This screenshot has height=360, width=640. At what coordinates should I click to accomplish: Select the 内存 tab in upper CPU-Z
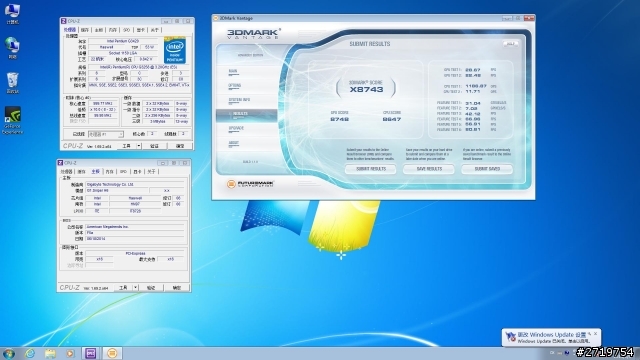click(x=113, y=30)
